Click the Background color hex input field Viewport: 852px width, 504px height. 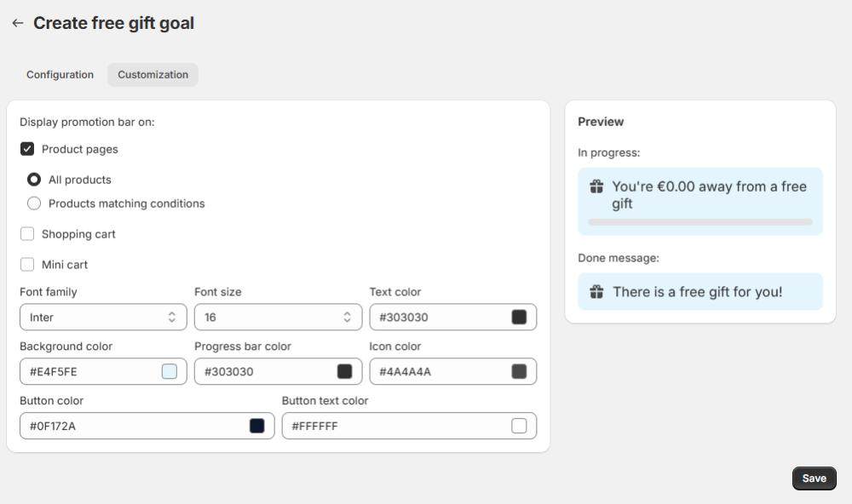click(89, 372)
